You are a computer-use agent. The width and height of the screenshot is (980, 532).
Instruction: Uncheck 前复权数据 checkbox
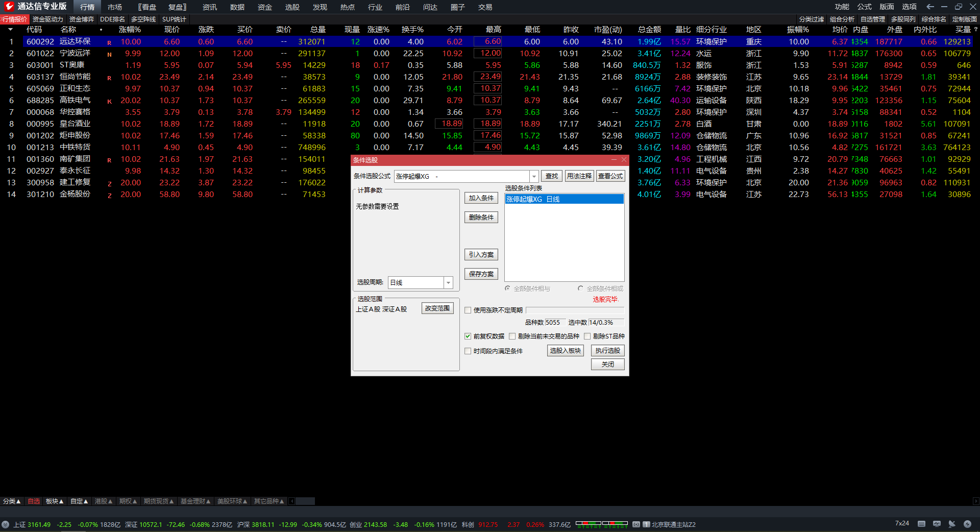[x=468, y=336]
